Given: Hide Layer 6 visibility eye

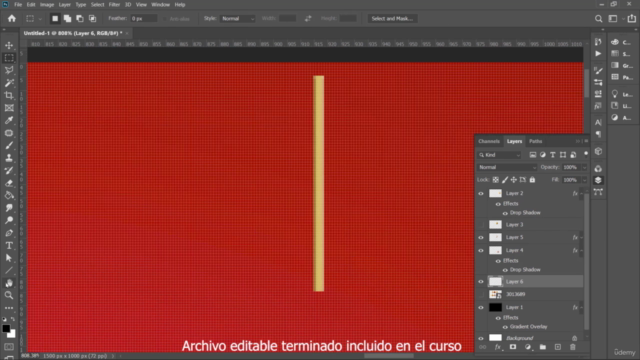Looking at the screenshot, I should pyautogui.click(x=481, y=282).
